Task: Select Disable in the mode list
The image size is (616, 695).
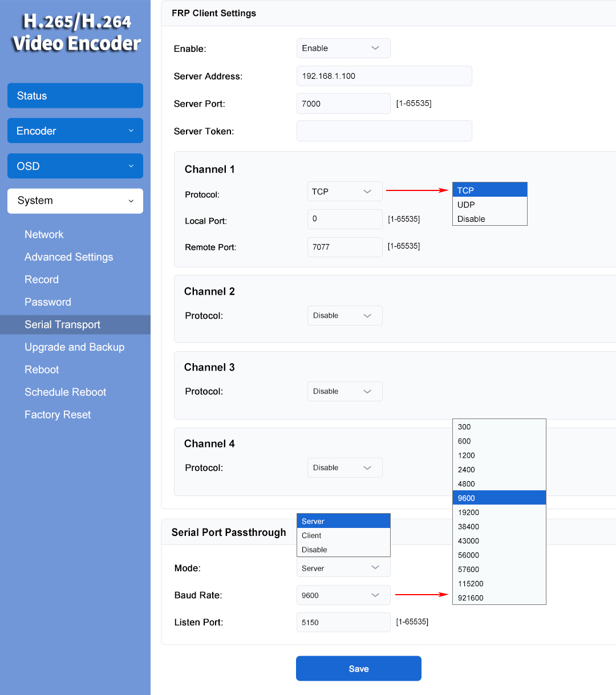Action: coord(343,550)
